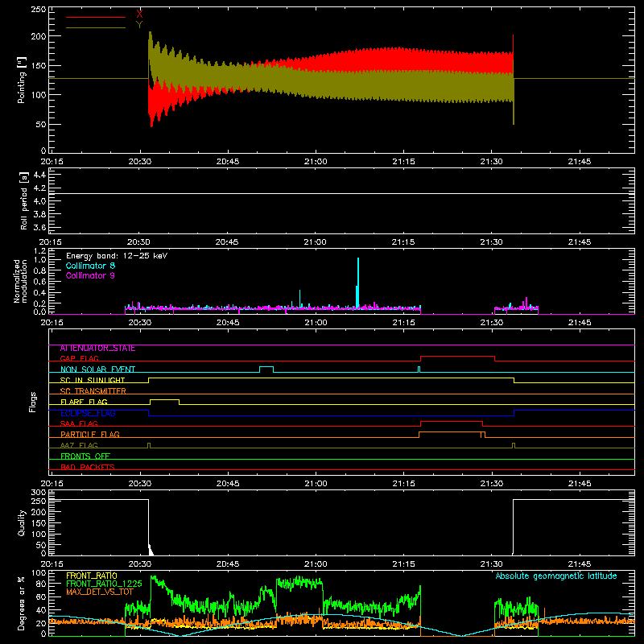Click the cyan 'Collimator 8' legend label
The image size is (644, 644).
[90, 266]
